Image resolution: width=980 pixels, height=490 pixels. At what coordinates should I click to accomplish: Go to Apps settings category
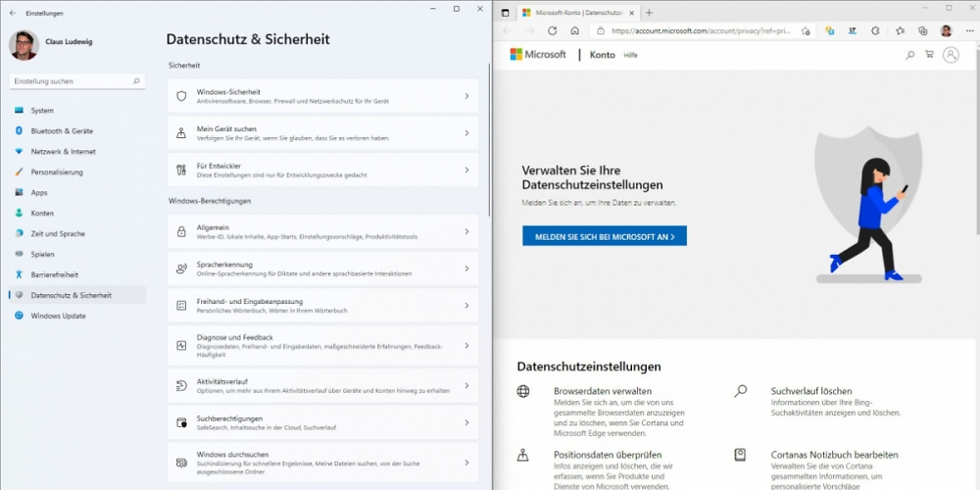[x=77, y=192]
